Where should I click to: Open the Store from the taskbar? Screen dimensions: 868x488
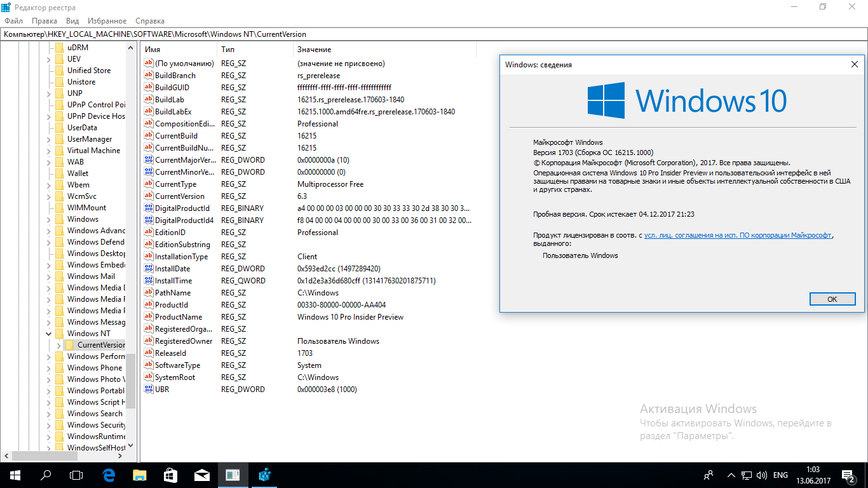tap(170, 475)
